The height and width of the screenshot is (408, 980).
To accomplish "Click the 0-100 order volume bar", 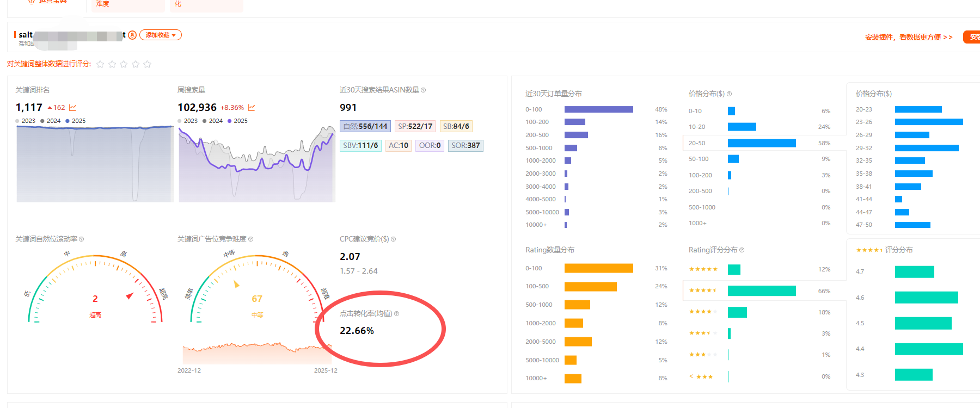I will [598, 109].
